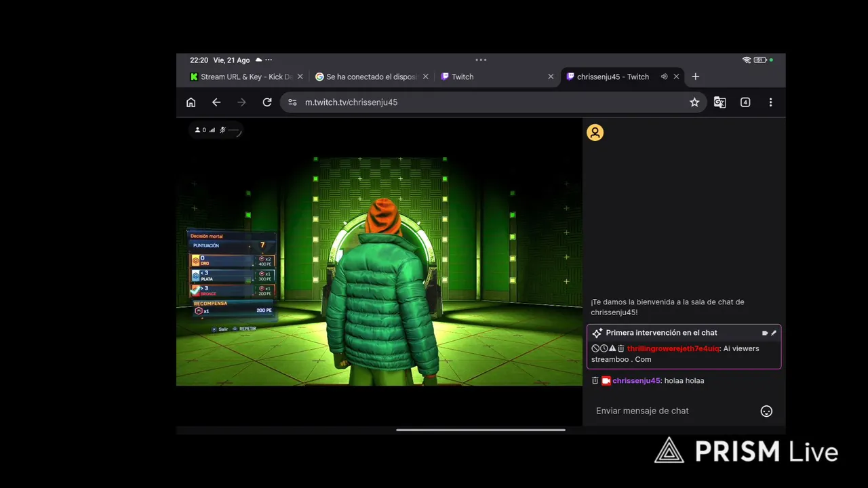Bookmark this page with the star icon

pyautogui.click(x=694, y=102)
